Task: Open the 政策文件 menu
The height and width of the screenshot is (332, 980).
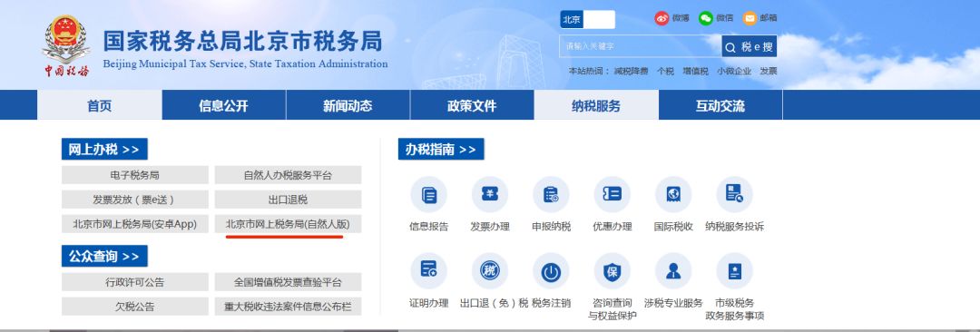Action: tap(472, 105)
